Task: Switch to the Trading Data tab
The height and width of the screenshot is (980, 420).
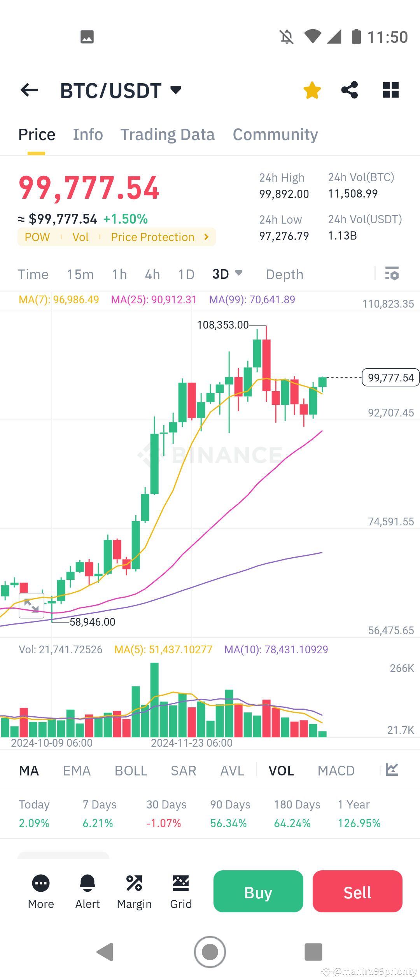Action: click(168, 134)
